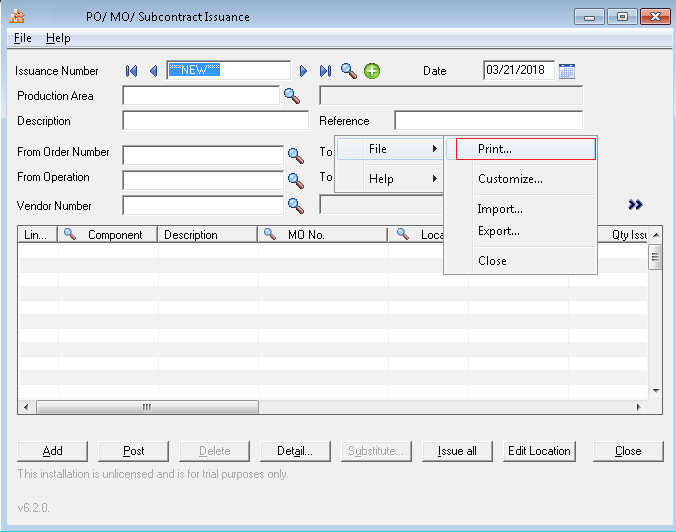
Task: Choose Customize... menu entry
Action: [510, 179]
